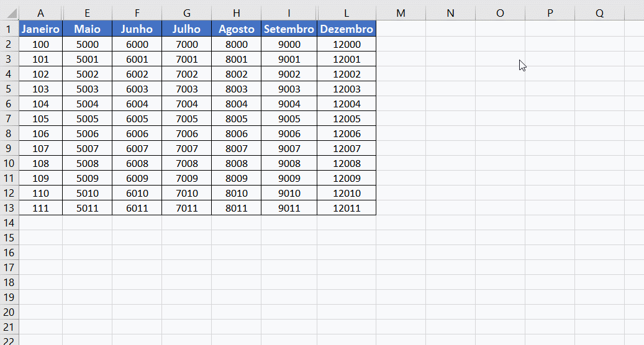Select the Agosto header cell

point(236,29)
